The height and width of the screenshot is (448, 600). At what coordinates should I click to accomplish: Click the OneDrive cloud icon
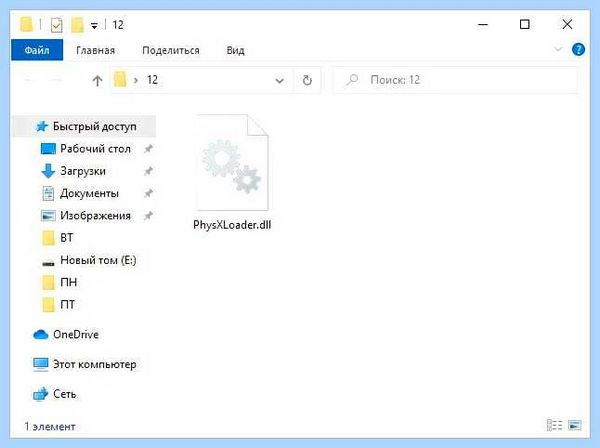click(x=41, y=334)
